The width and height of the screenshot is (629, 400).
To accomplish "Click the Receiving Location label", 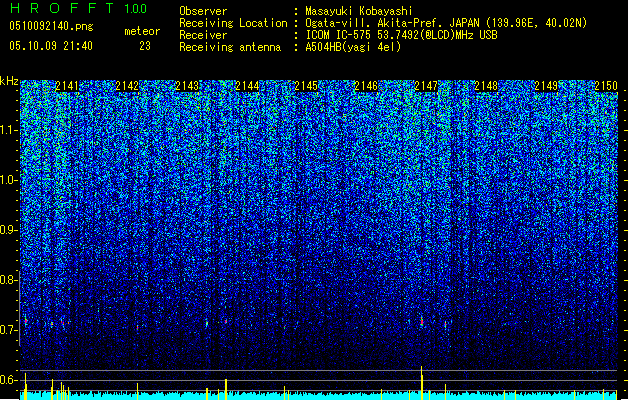I will 233,23.
